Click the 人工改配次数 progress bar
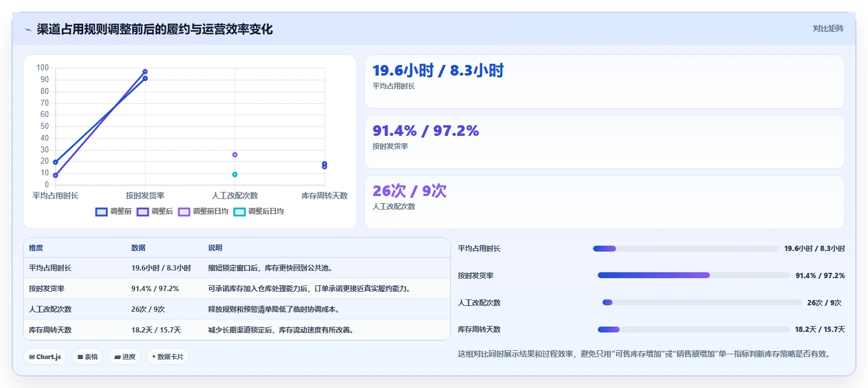Image resolution: width=868 pixels, height=388 pixels. pyautogui.click(x=702, y=302)
